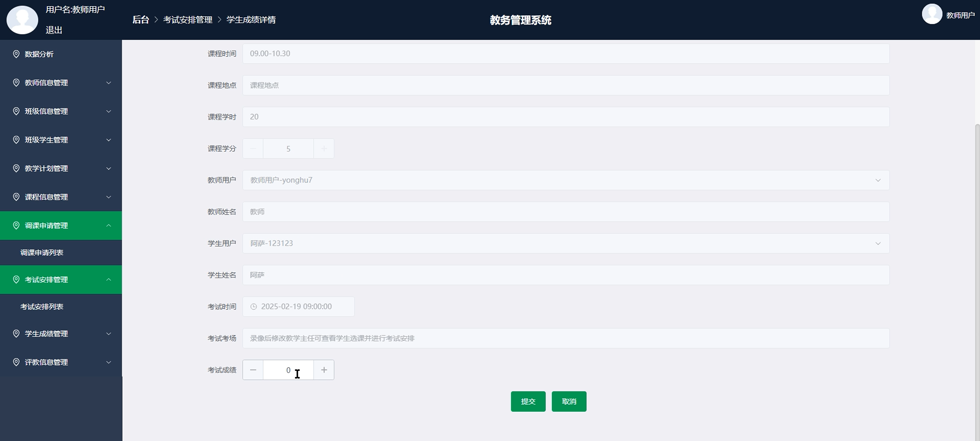Click the clock icon in 考试时间 field

coord(254,306)
